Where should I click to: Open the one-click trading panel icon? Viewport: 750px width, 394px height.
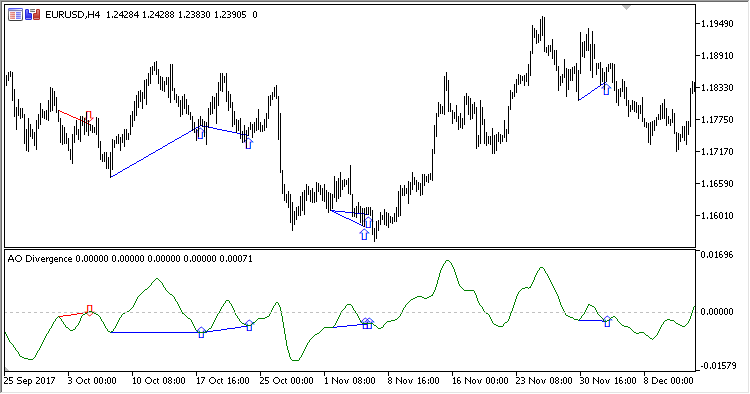(15, 15)
